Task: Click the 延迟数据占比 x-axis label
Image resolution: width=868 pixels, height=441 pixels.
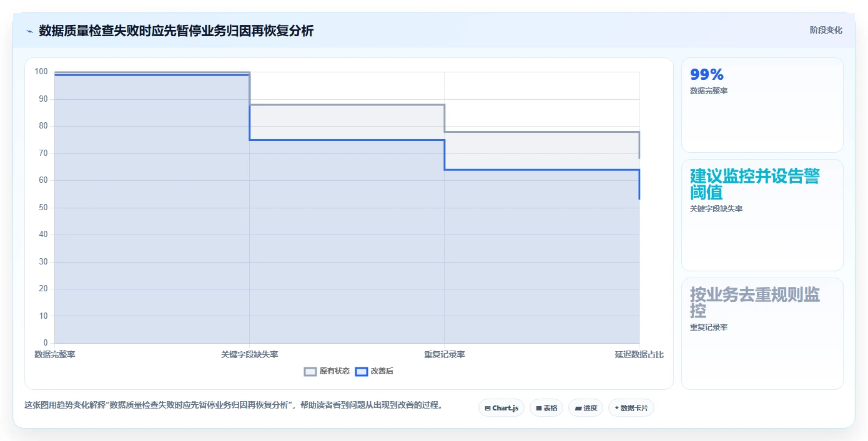Action: [639, 354]
